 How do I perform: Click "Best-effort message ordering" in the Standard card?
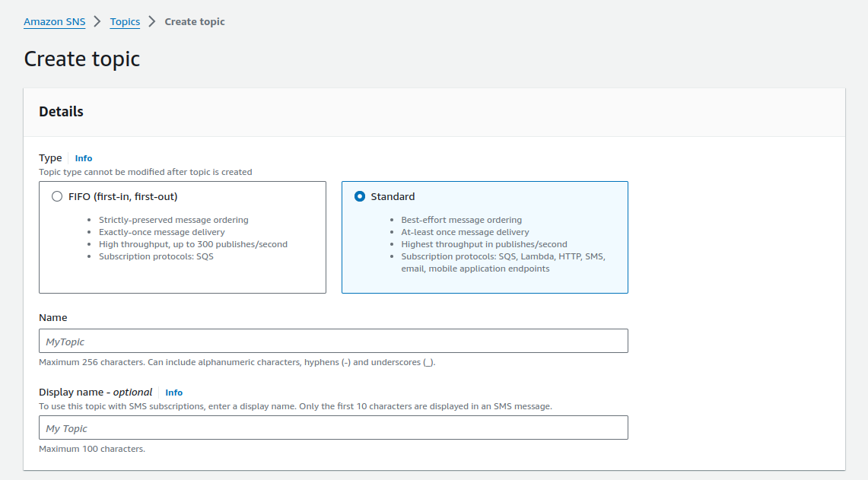461,220
